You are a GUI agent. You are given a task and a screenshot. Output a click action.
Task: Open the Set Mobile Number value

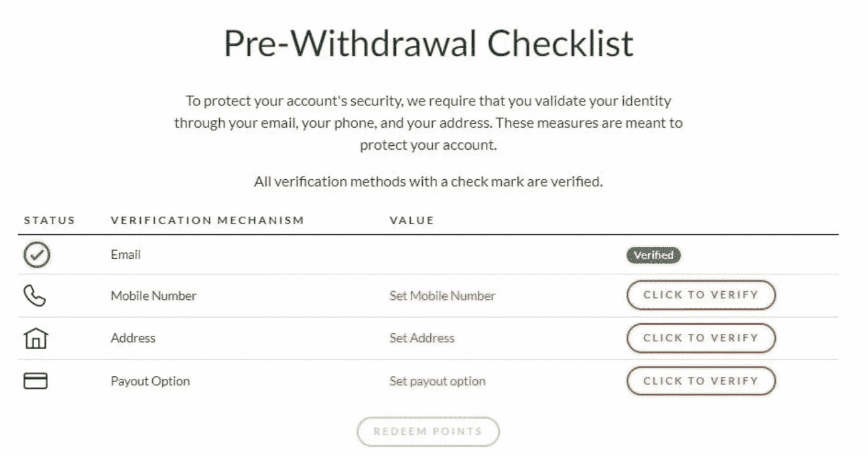[442, 296]
